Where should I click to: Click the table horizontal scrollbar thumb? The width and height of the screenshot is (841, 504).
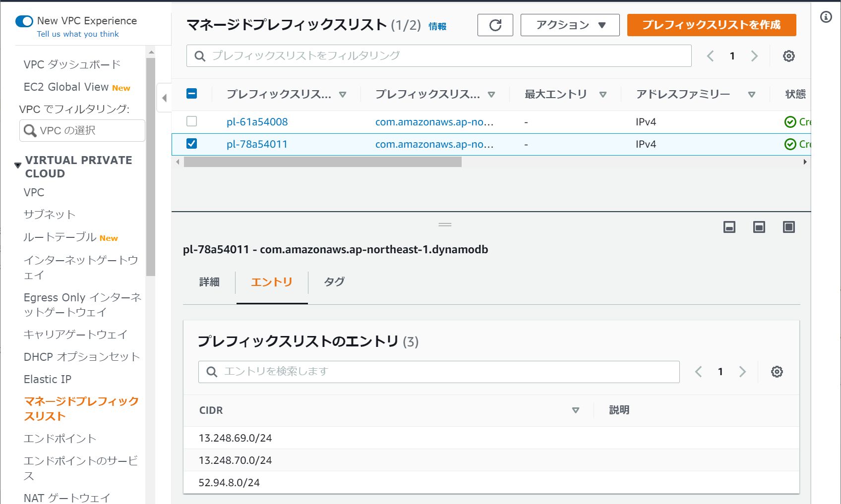[x=322, y=162]
